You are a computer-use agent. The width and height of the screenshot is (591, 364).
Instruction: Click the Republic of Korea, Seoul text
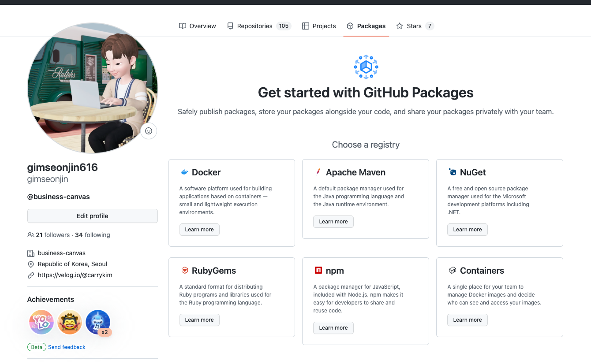(72, 264)
